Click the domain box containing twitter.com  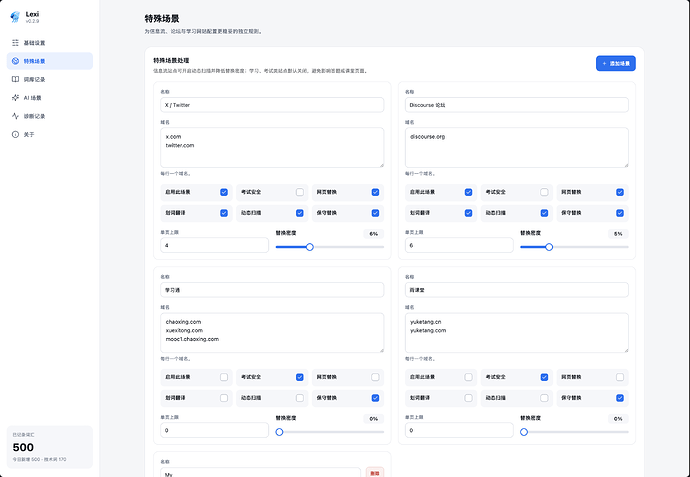coord(272,147)
